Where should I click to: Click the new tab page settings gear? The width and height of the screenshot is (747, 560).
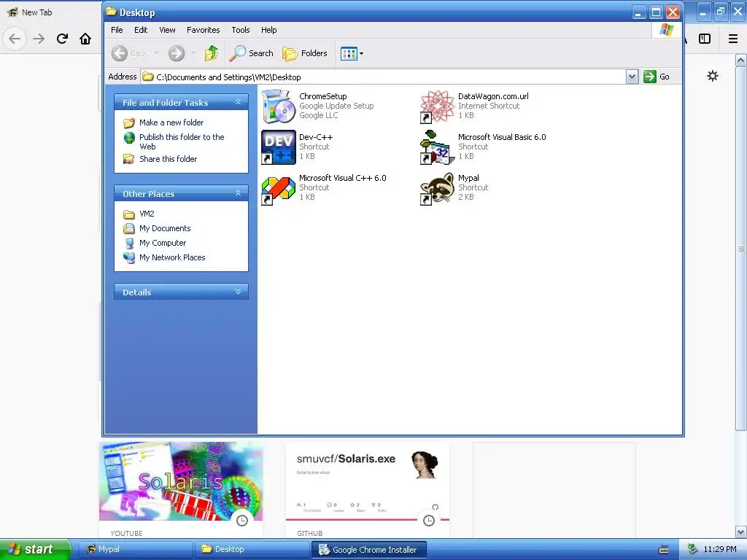click(712, 76)
